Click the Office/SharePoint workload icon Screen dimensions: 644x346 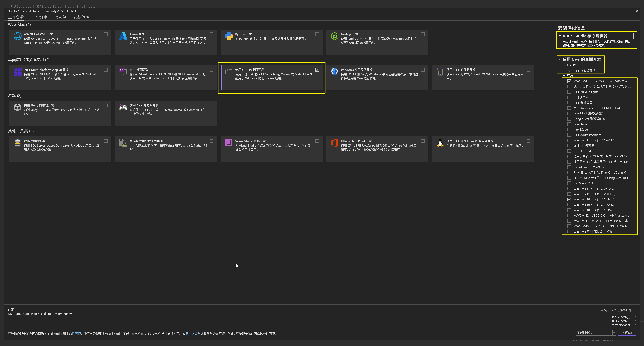tap(334, 143)
